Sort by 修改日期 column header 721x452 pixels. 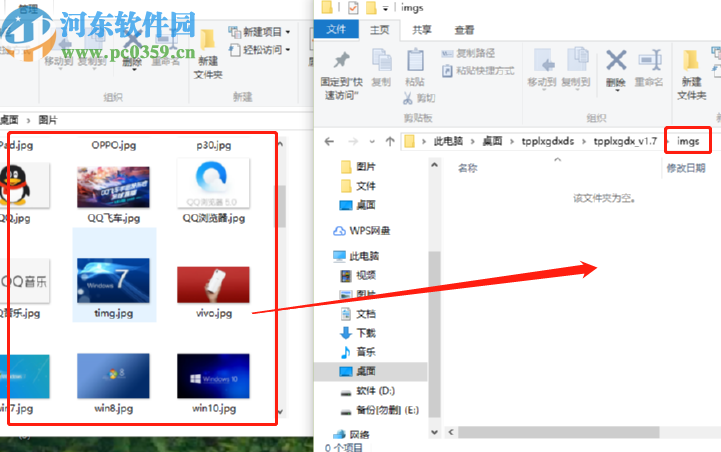(686, 168)
